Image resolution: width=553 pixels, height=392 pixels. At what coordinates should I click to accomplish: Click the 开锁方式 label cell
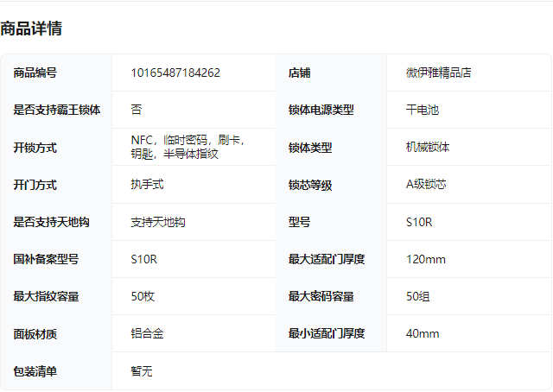[x=35, y=147]
